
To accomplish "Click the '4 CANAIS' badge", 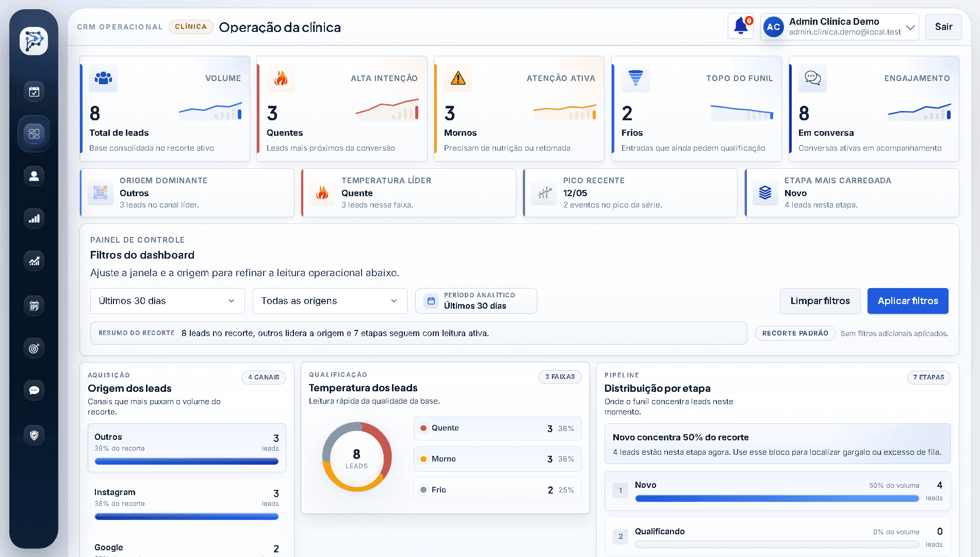I will (264, 377).
